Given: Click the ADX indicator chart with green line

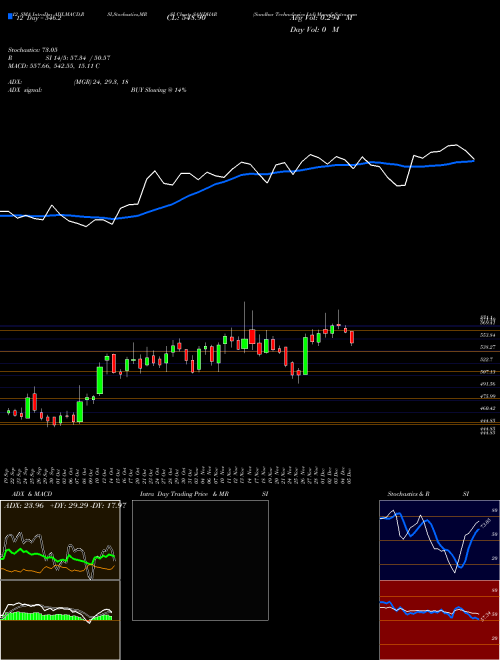Looking at the screenshot, I should click(60, 540).
